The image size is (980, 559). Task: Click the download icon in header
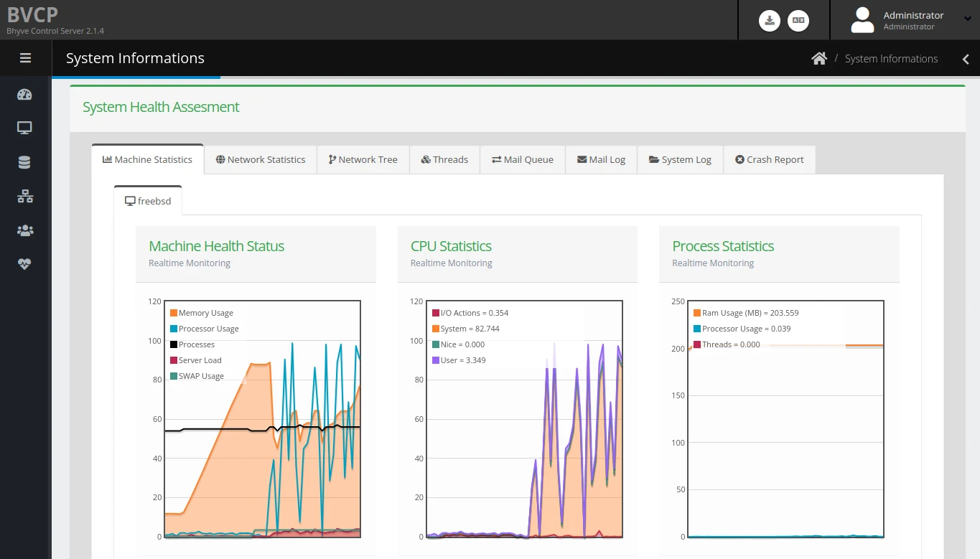coord(770,21)
